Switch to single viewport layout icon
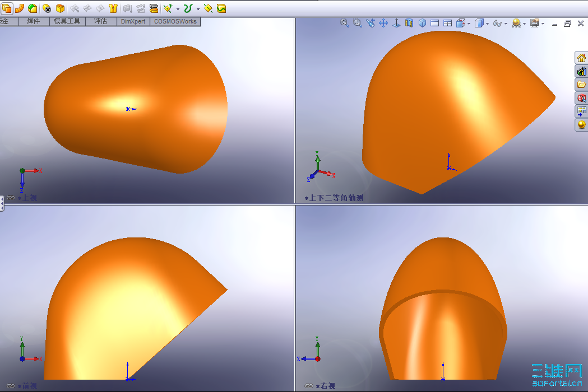 pos(434,23)
